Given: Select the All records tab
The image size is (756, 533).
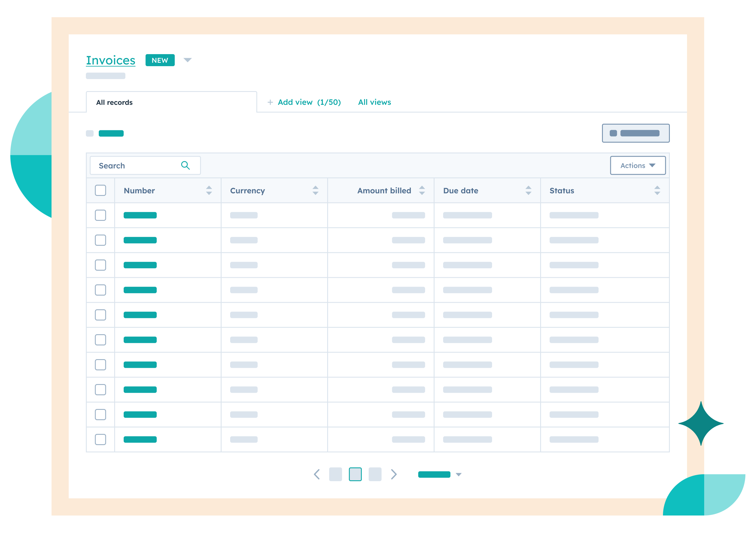Looking at the screenshot, I should (x=114, y=103).
